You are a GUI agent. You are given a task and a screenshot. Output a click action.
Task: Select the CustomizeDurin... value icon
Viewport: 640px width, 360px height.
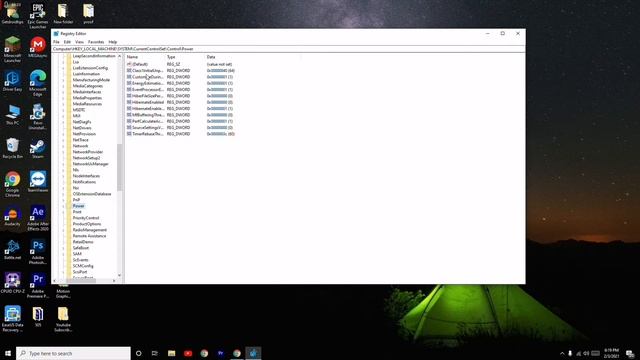pos(129,77)
